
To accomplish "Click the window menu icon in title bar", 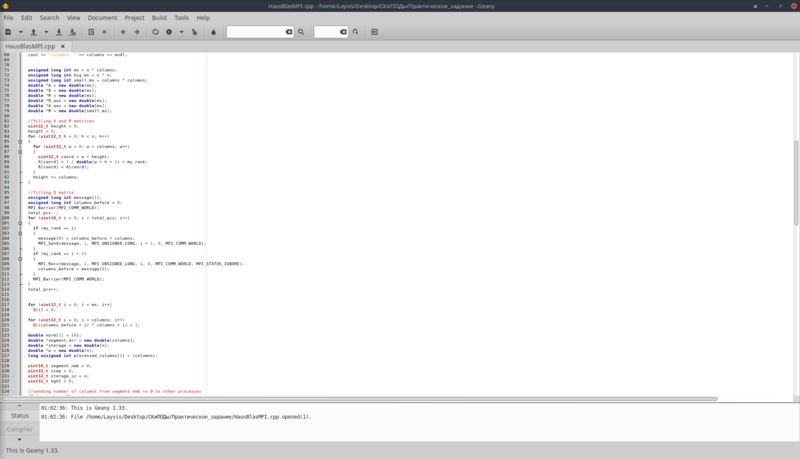I will tap(6, 6).
